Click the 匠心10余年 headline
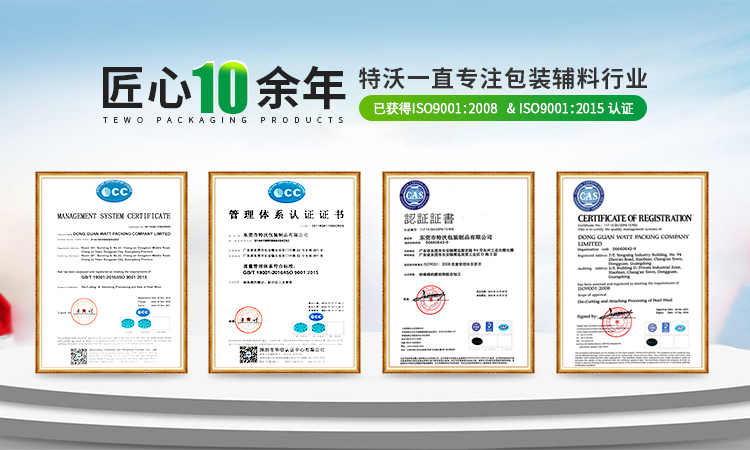The height and width of the screenshot is (450, 750). click(x=223, y=88)
